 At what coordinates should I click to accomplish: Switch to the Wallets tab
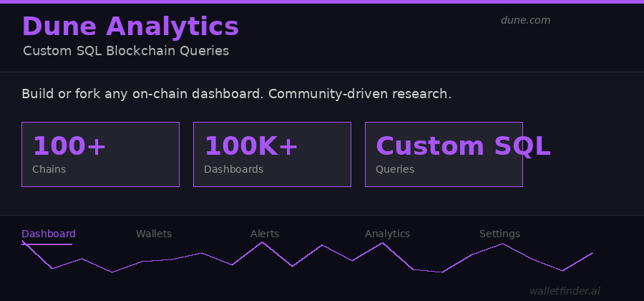pyautogui.click(x=154, y=234)
